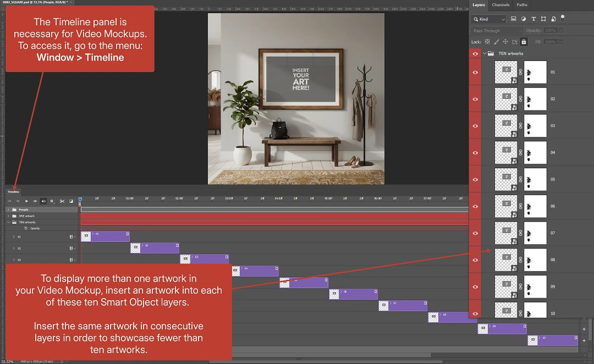This screenshot has height=364, width=594.
Task: Switch to the Paths tab
Action: click(522, 5)
